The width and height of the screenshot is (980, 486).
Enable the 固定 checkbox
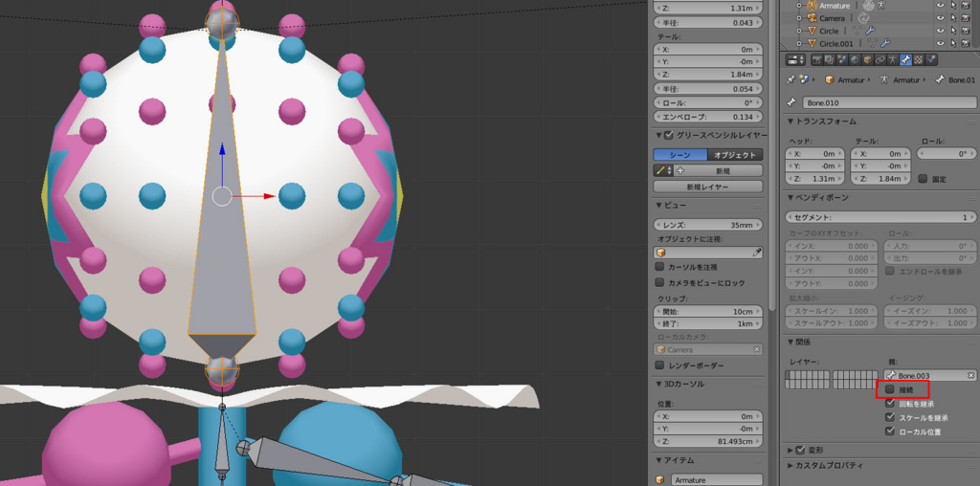coord(924,179)
